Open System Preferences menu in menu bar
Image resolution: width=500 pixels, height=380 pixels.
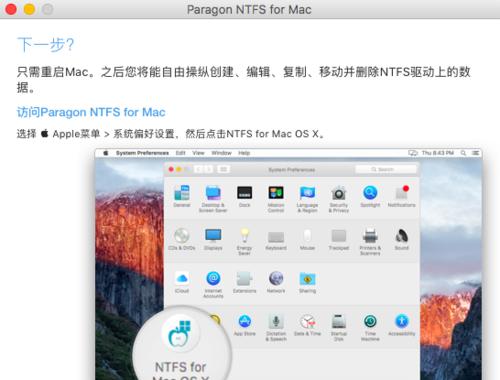tap(142, 153)
